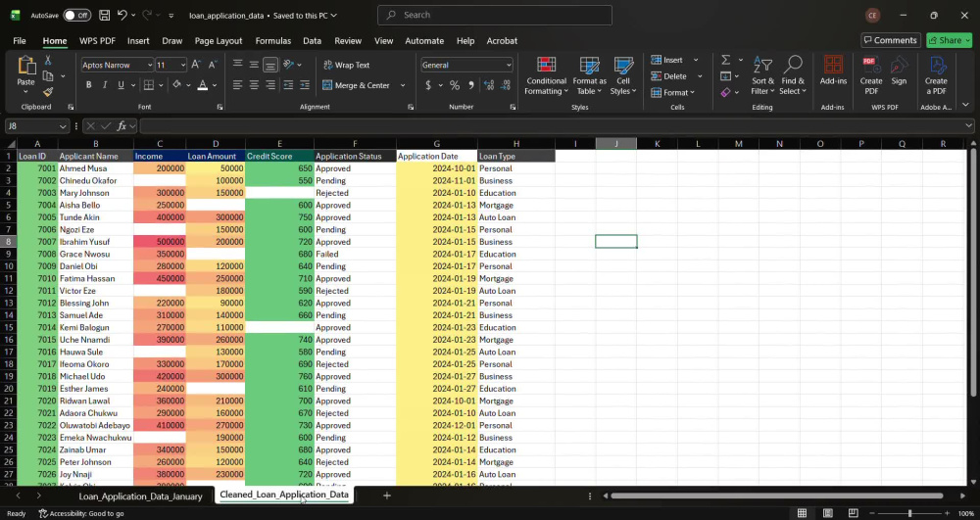
Task: Open the font name combo box
Action: coord(117,65)
